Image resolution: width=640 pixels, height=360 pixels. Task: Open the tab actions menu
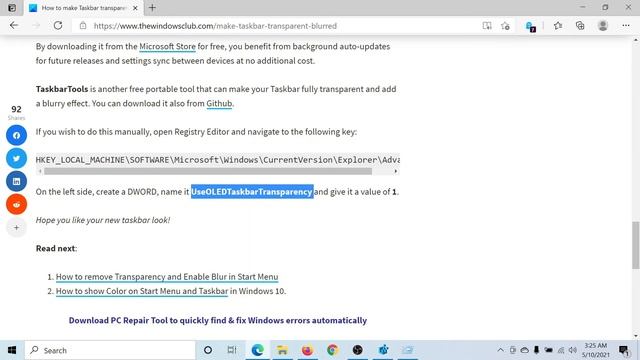click(12, 8)
